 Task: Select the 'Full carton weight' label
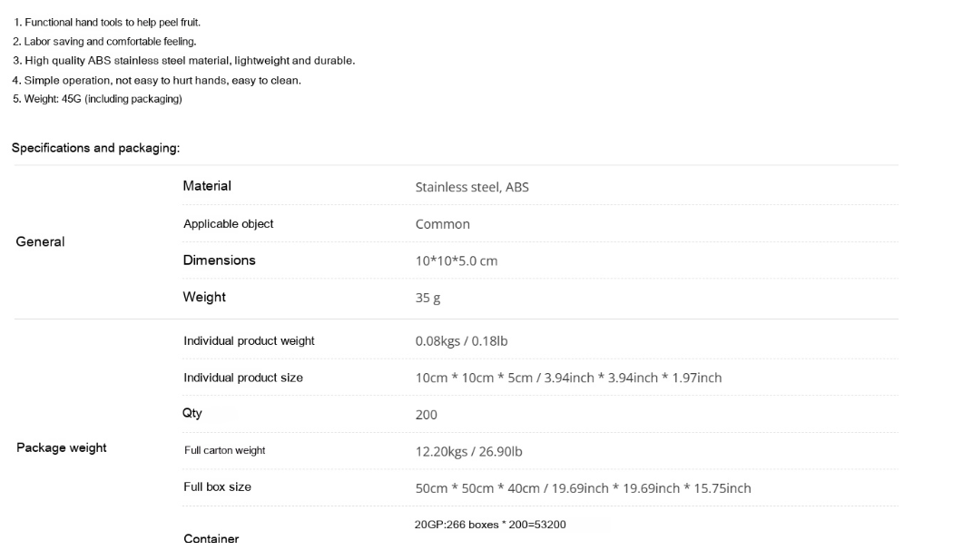225,451
